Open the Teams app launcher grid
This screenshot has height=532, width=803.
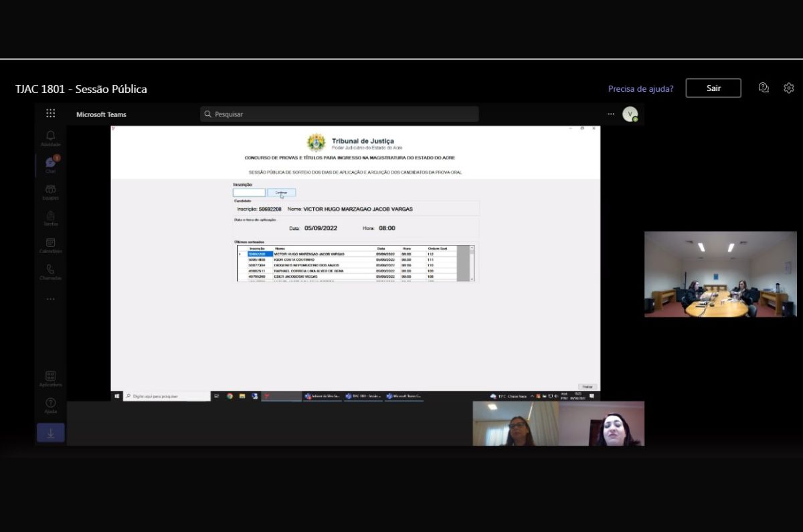pyautogui.click(x=51, y=114)
